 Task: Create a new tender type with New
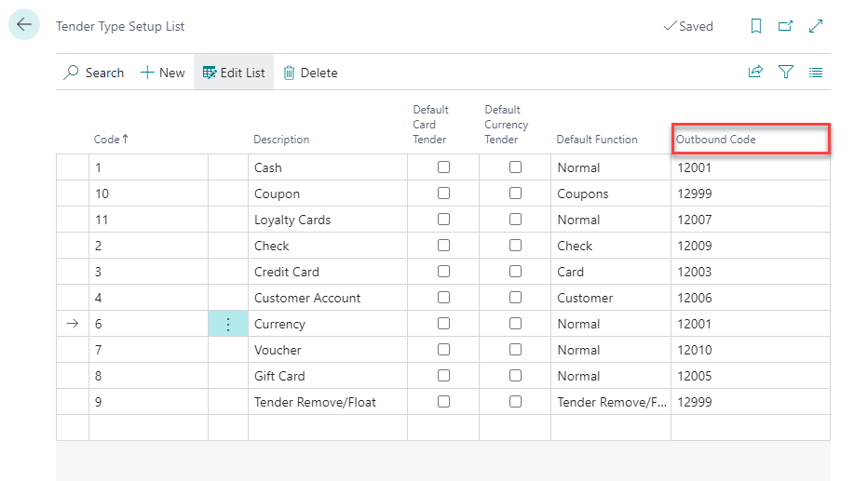click(x=163, y=73)
